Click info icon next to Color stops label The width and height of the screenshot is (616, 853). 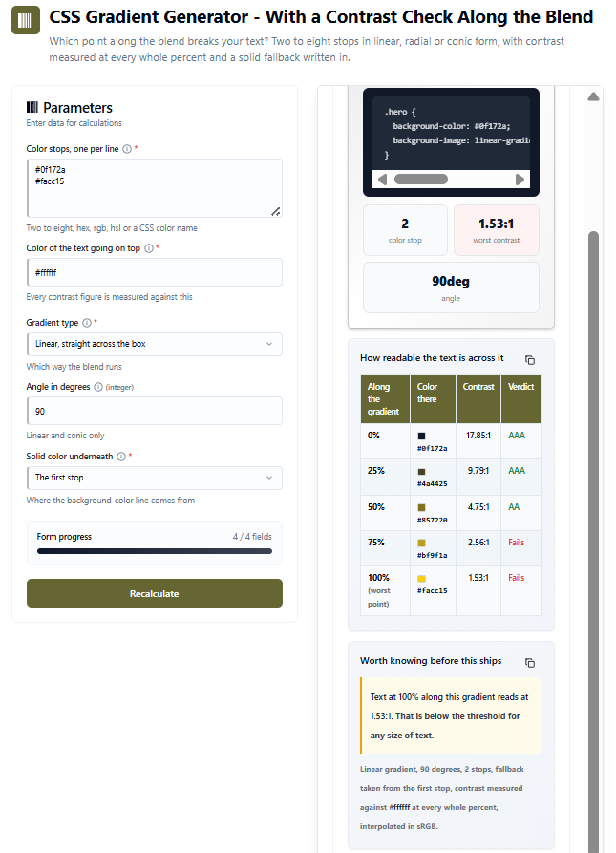127,149
